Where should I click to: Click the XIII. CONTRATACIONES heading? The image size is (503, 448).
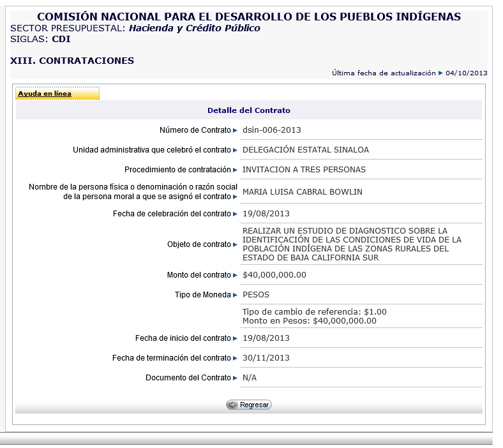point(72,61)
